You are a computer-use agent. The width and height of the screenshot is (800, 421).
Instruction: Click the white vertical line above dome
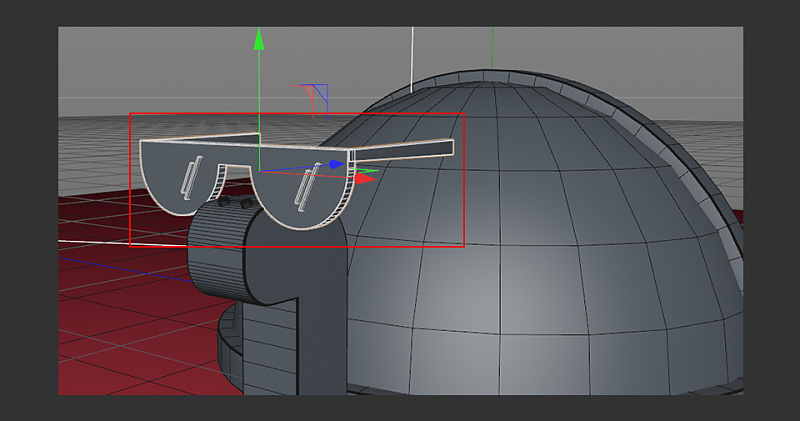coord(412,50)
